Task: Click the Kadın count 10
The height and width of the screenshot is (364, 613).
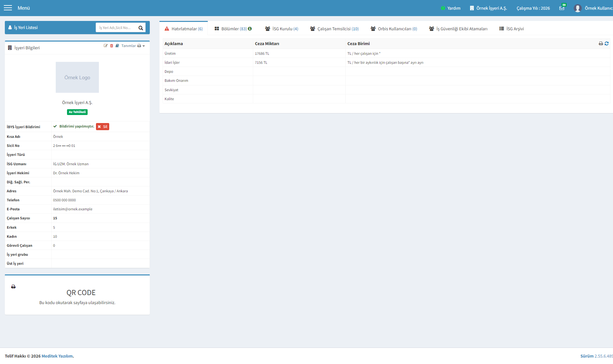Action: click(55, 236)
